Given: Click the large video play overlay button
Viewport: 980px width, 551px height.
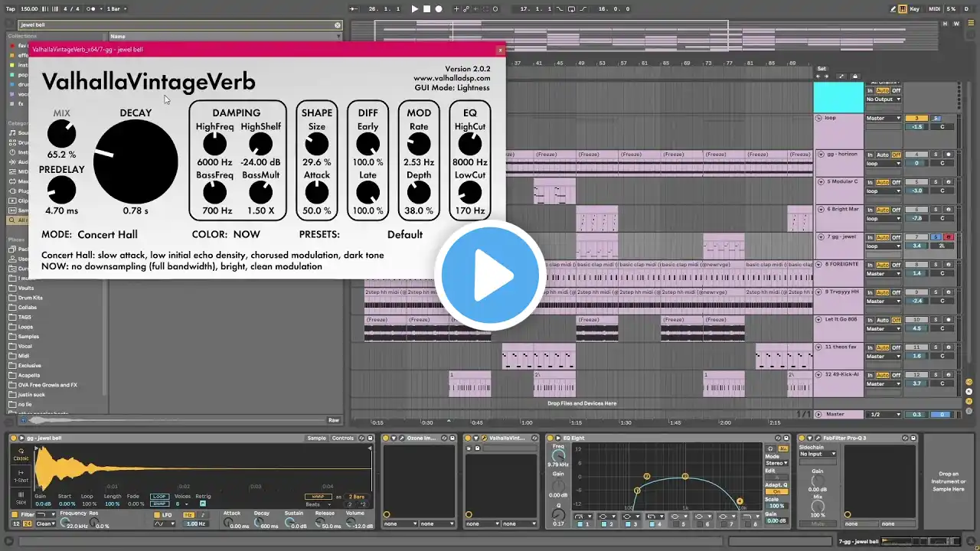Looking at the screenshot, I should (x=490, y=275).
